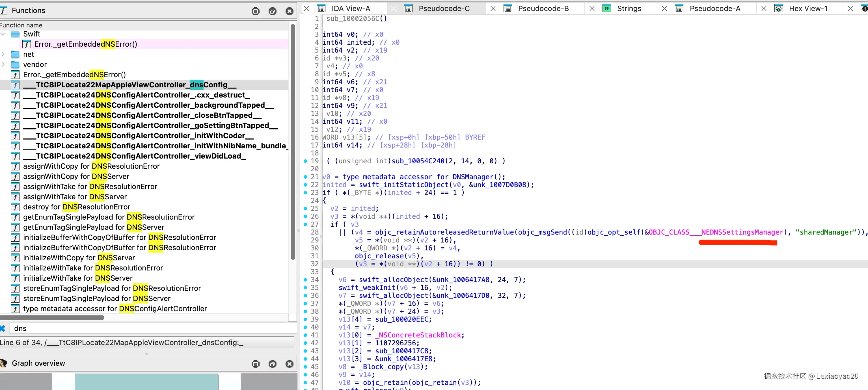The height and width of the screenshot is (390, 868).
Task: Click the Strings tab icon
Action: point(606,8)
